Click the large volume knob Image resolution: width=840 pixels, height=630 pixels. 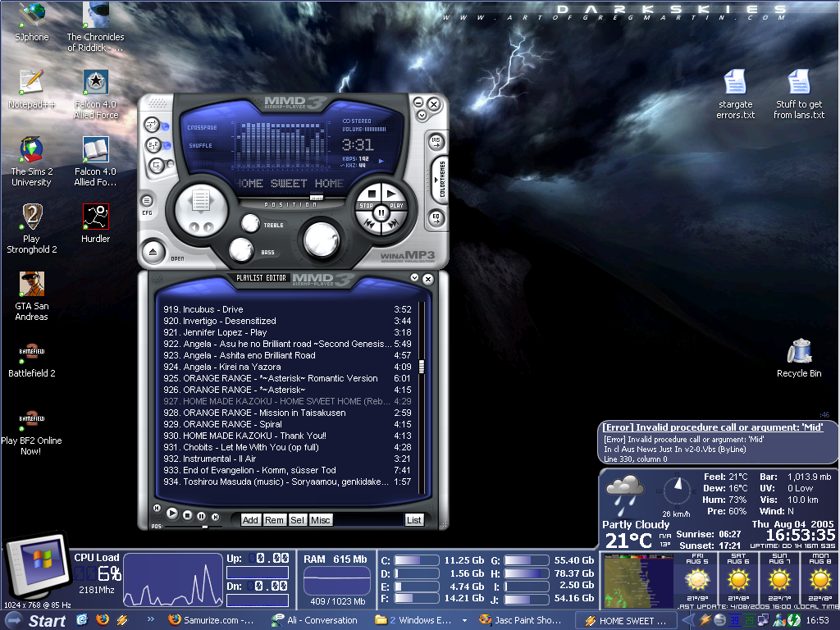[x=321, y=240]
